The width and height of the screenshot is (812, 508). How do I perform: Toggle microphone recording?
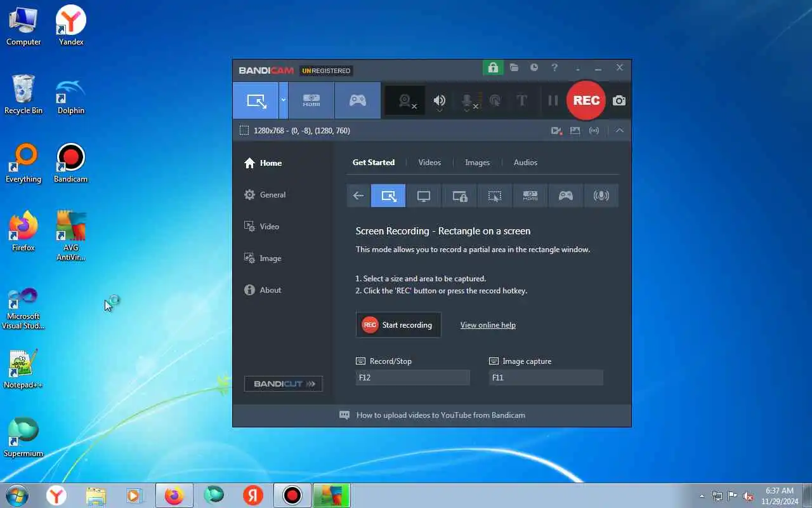pos(468,101)
